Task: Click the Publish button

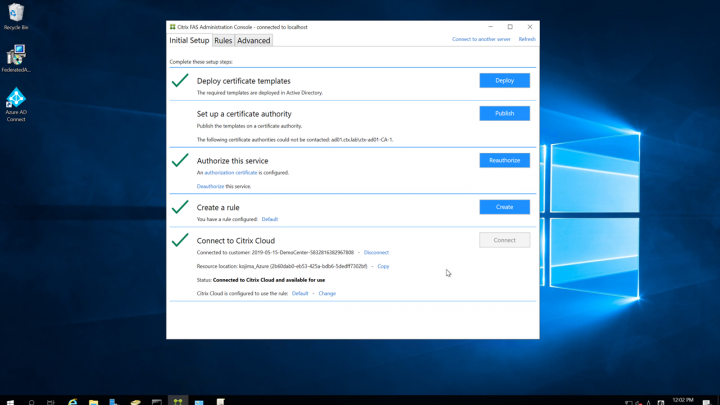Action: click(x=504, y=113)
